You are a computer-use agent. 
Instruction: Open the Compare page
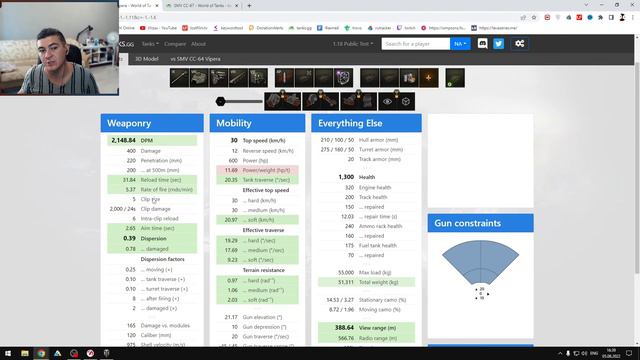point(175,44)
